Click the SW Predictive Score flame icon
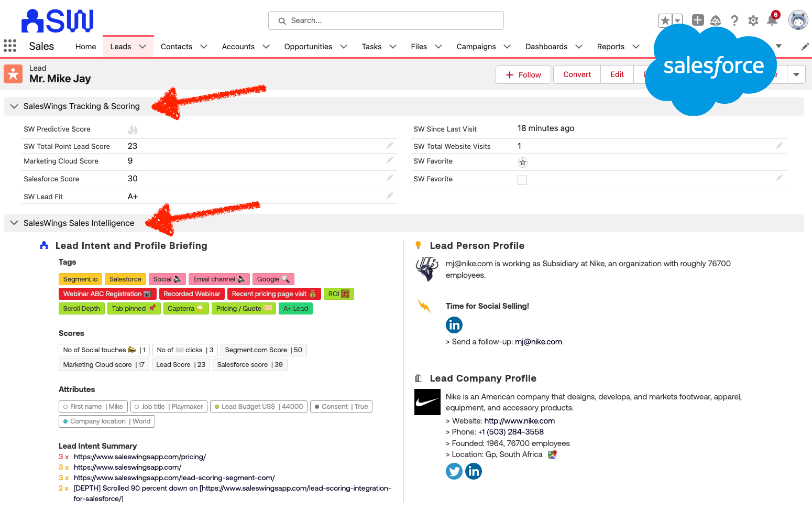812x510 pixels. coord(133,129)
